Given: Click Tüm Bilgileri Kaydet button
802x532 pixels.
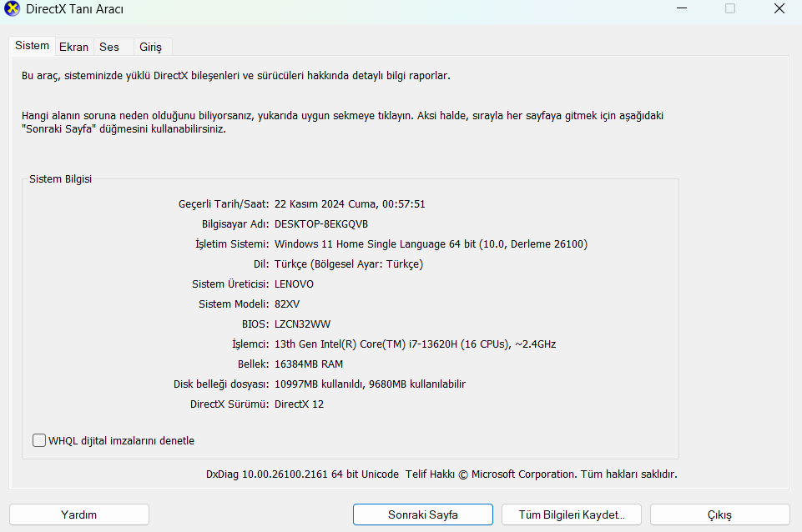Looking at the screenshot, I should tap(572, 514).
